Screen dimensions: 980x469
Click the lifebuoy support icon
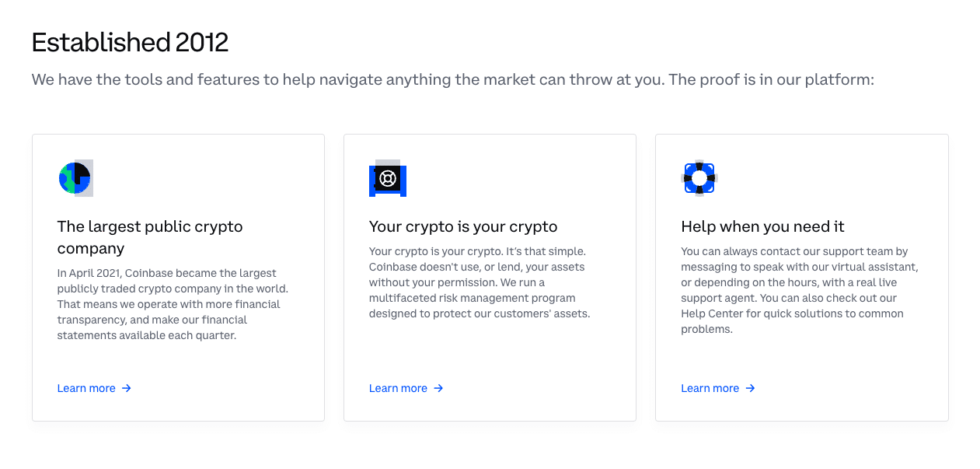click(x=699, y=178)
